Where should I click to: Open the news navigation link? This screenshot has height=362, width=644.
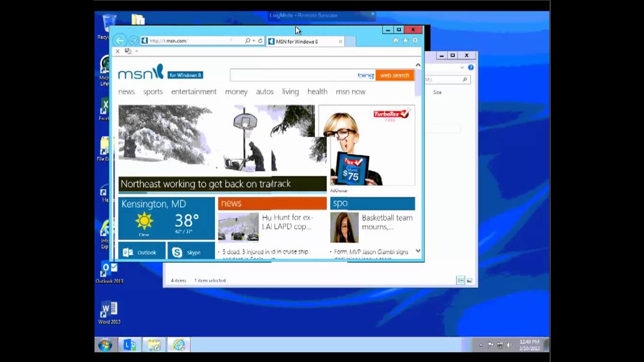[126, 92]
